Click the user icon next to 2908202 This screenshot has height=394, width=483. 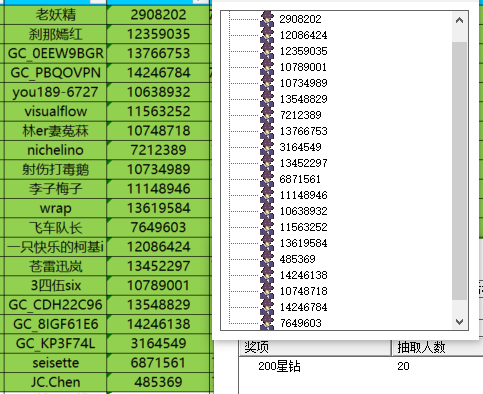point(267,19)
